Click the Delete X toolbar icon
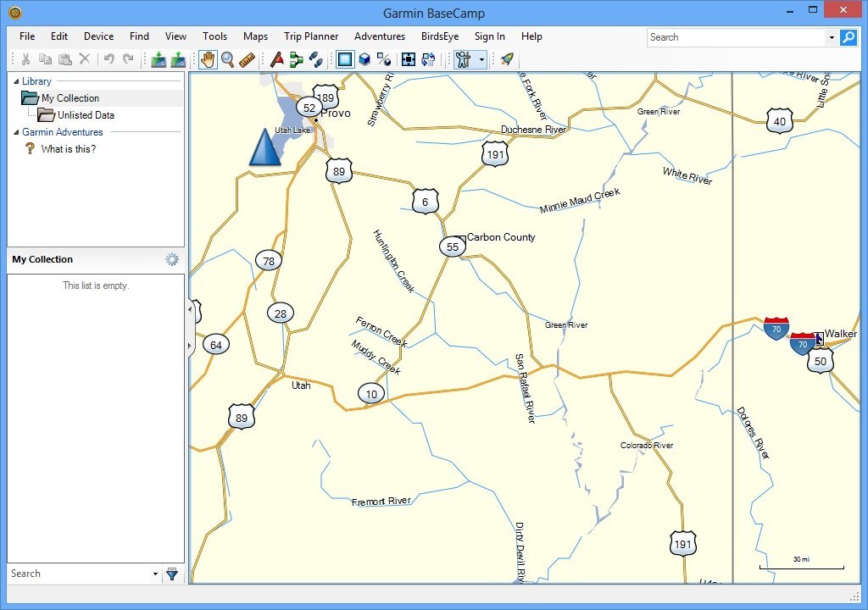The width and height of the screenshot is (868, 610). (x=85, y=58)
